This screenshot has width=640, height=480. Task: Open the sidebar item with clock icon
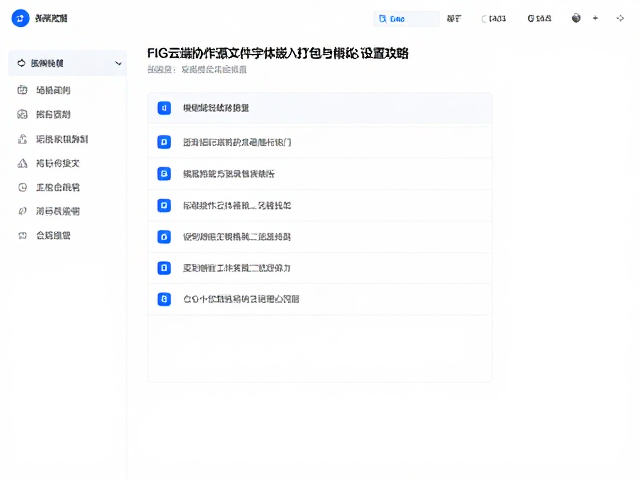(48, 187)
